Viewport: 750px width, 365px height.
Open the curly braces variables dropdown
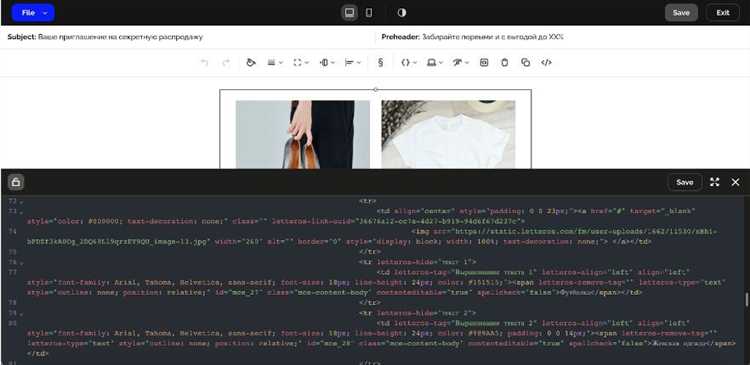click(x=408, y=63)
